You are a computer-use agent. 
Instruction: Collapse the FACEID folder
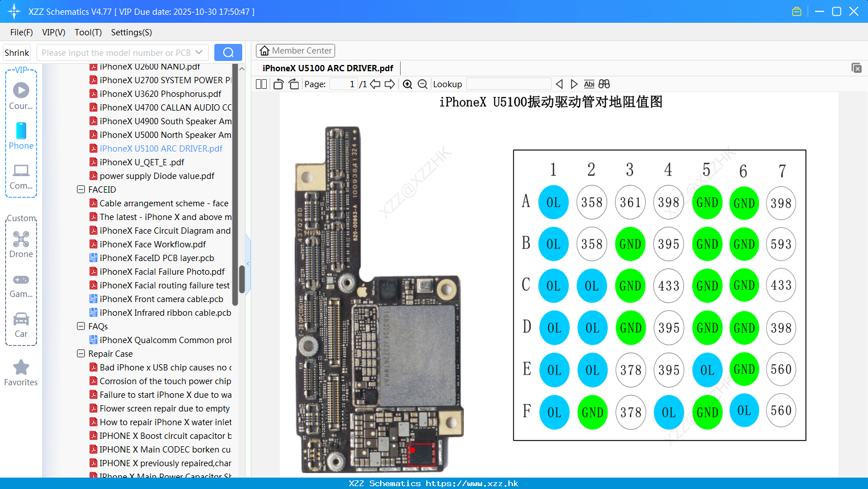click(81, 189)
